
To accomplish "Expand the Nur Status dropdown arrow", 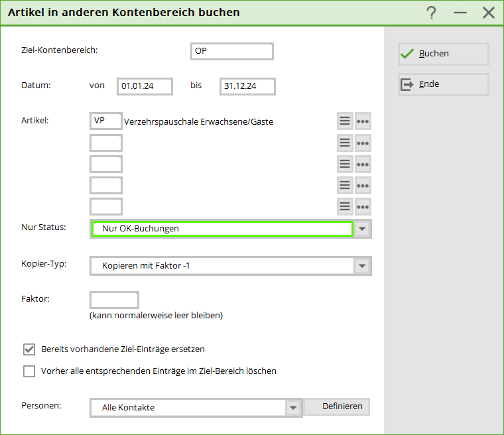I will [362, 229].
